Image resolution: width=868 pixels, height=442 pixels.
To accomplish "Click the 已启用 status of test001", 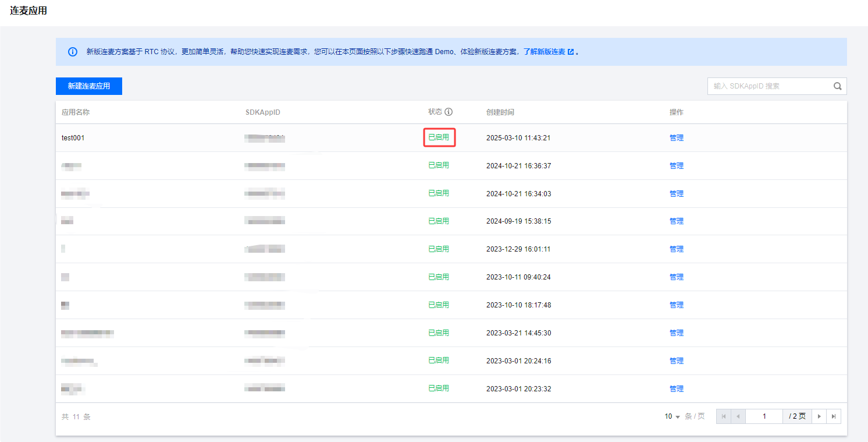I will 439,137.
